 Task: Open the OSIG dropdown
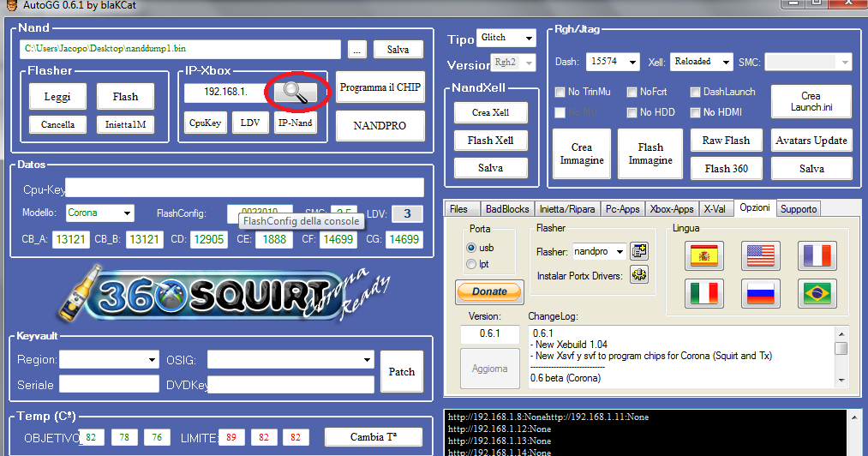click(x=290, y=360)
